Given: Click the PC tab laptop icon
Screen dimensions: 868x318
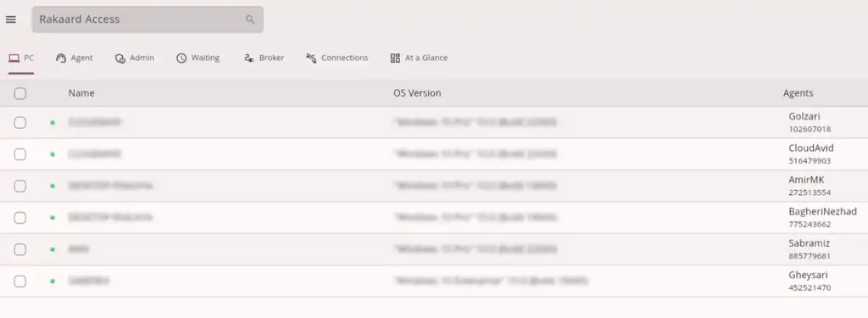Looking at the screenshot, I should point(14,58).
